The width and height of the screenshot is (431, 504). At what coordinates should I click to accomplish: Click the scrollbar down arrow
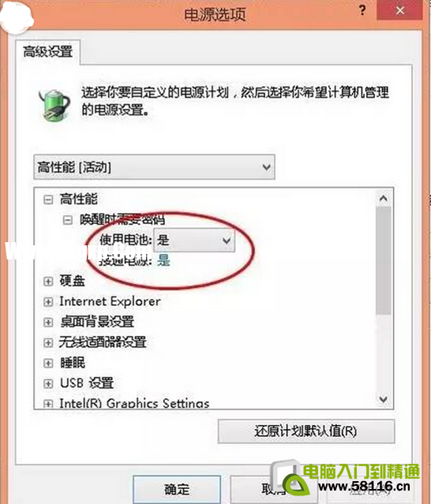pyautogui.click(x=383, y=399)
